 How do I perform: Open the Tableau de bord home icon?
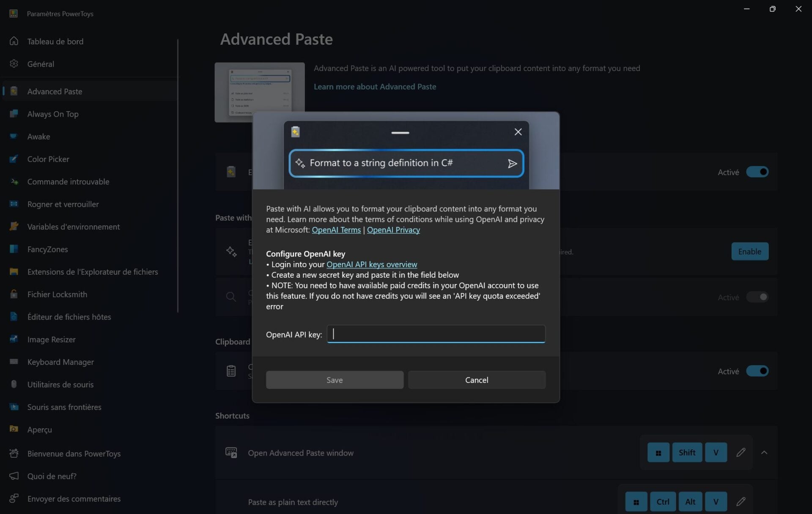[14, 41]
